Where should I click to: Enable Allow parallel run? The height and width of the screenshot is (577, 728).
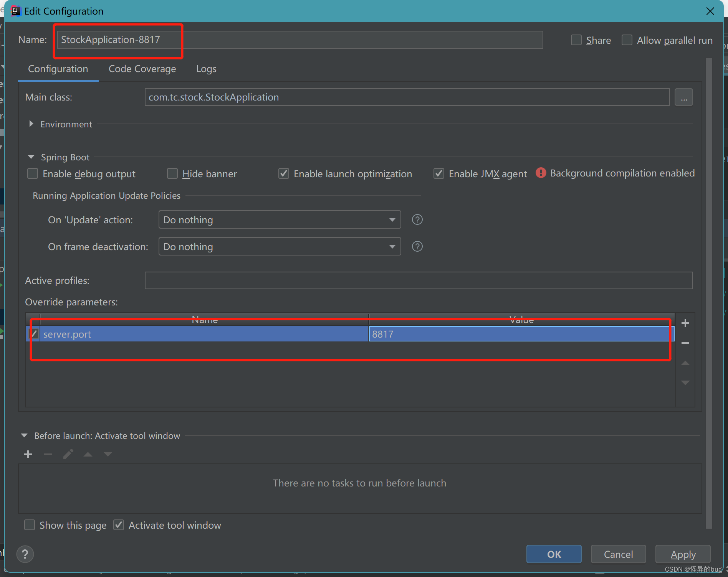[627, 40]
